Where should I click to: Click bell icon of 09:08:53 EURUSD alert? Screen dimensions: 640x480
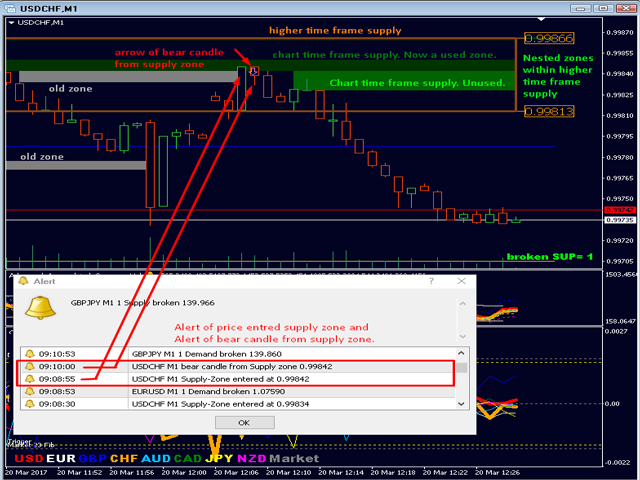(x=30, y=391)
